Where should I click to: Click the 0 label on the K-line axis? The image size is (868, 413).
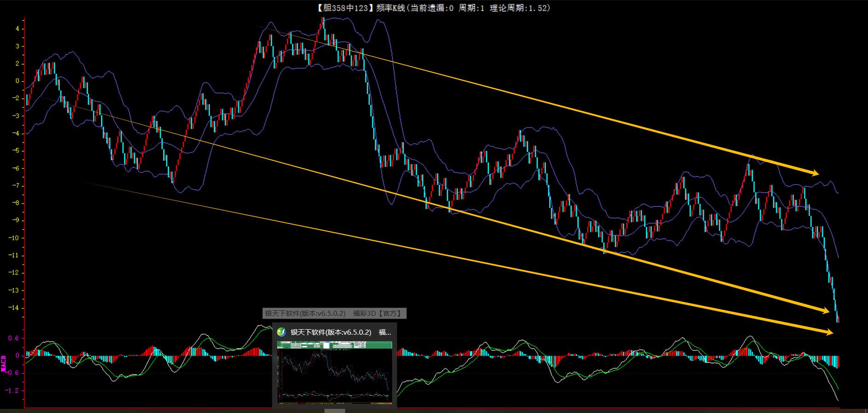pos(17,81)
